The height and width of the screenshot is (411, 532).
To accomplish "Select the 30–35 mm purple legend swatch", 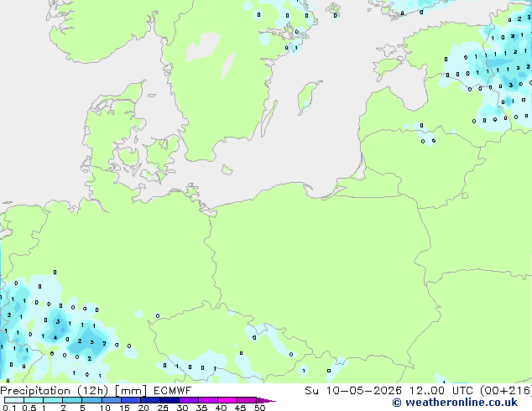I will pos(188,400).
